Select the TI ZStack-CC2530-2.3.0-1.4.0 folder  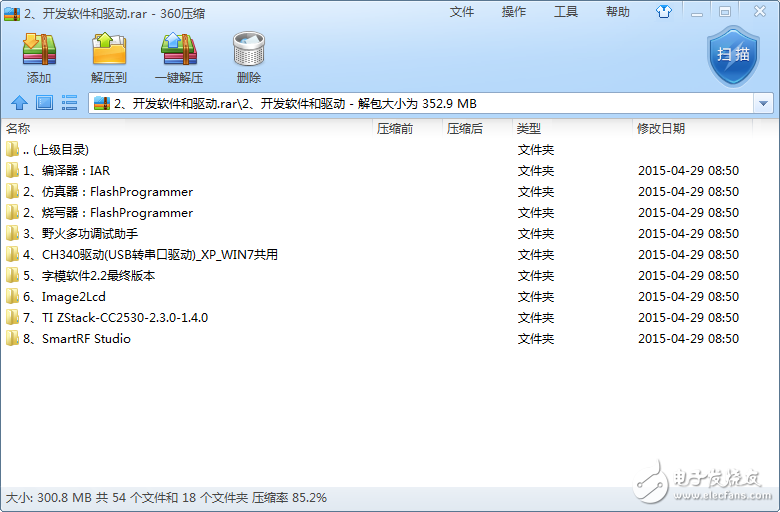pos(124,318)
